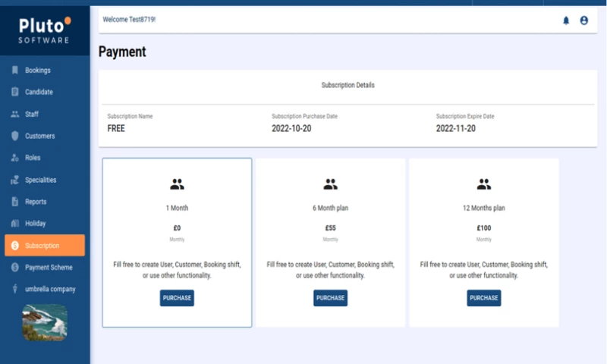Image resolution: width=607 pixels, height=364 pixels.
Task: Click the Subscription Details heading
Action: (348, 85)
